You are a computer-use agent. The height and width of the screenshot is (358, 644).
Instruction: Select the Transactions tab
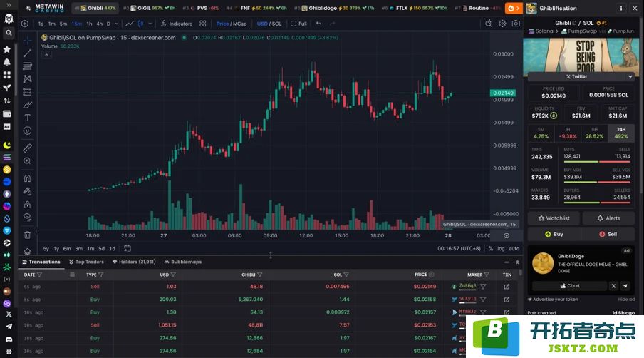point(41,262)
